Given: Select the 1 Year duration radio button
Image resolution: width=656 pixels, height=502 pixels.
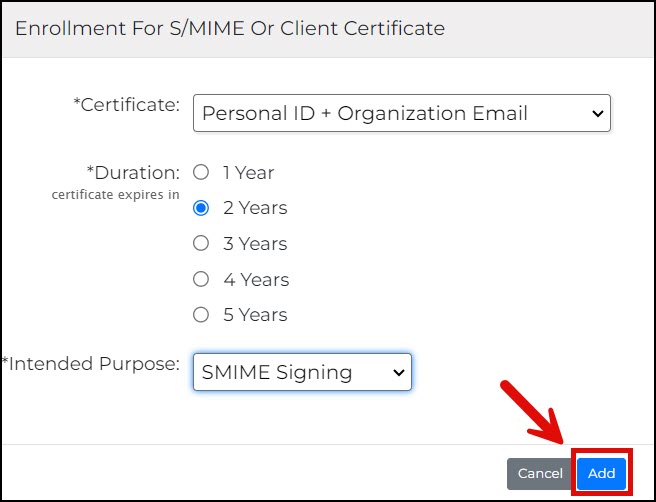Looking at the screenshot, I should pyautogui.click(x=201, y=172).
